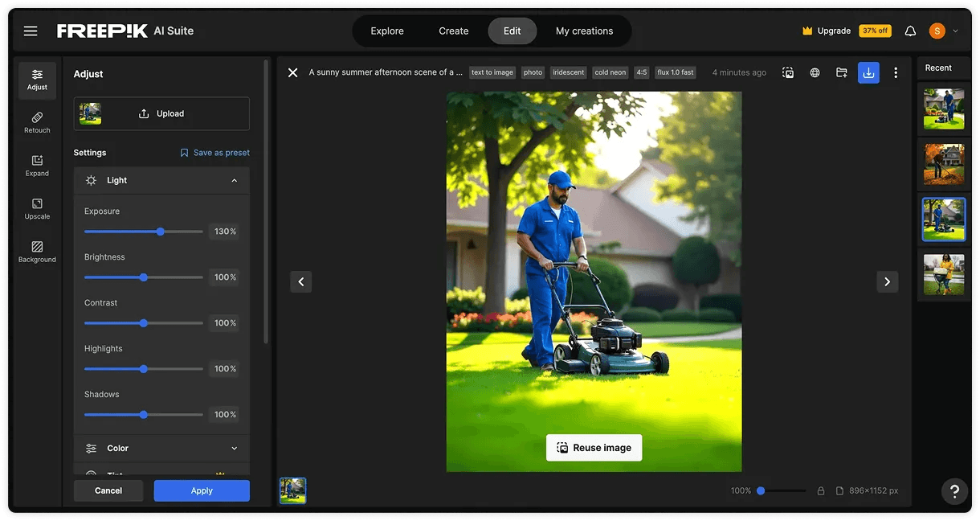The height and width of the screenshot is (521, 980).
Task: Open the three-dot more options menu
Action: (x=896, y=72)
